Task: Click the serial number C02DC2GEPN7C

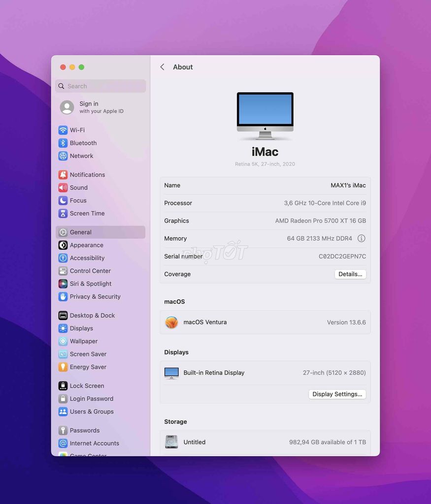Action: (x=342, y=256)
